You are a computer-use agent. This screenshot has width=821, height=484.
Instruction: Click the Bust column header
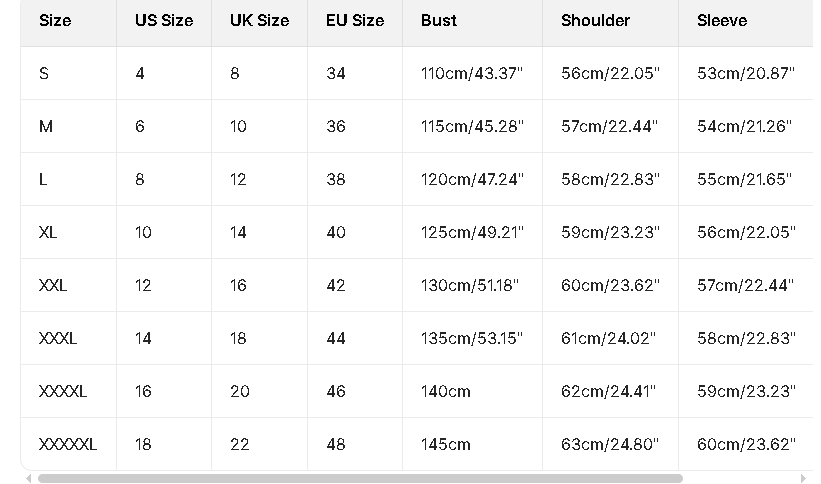click(x=439, y=20)
